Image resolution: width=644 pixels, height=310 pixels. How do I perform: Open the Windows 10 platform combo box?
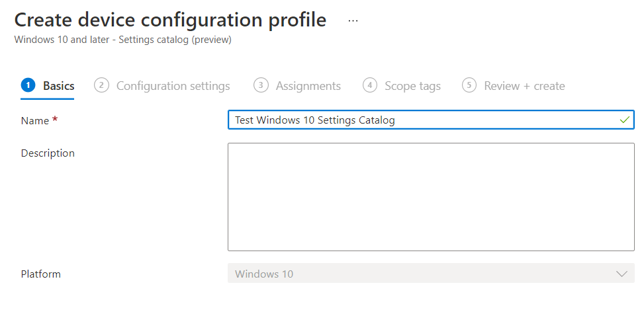point(424,274)
